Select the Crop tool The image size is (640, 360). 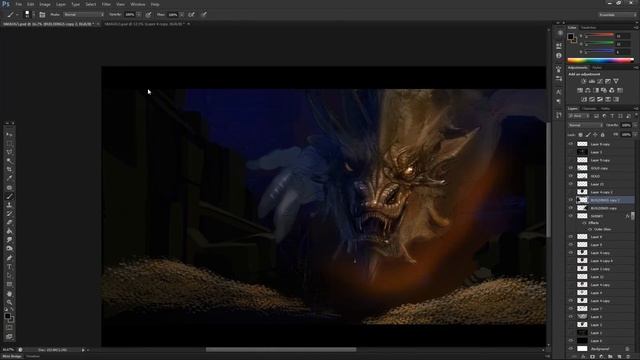9,169
